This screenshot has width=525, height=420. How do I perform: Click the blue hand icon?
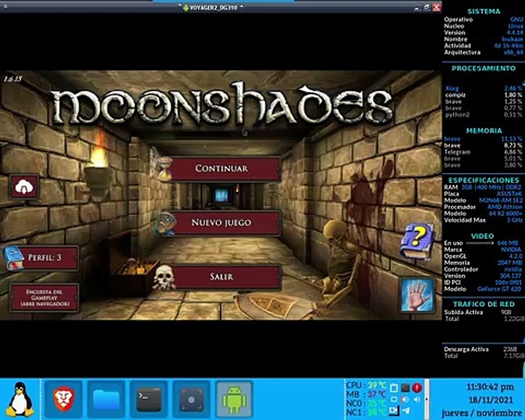pos(417,295)
